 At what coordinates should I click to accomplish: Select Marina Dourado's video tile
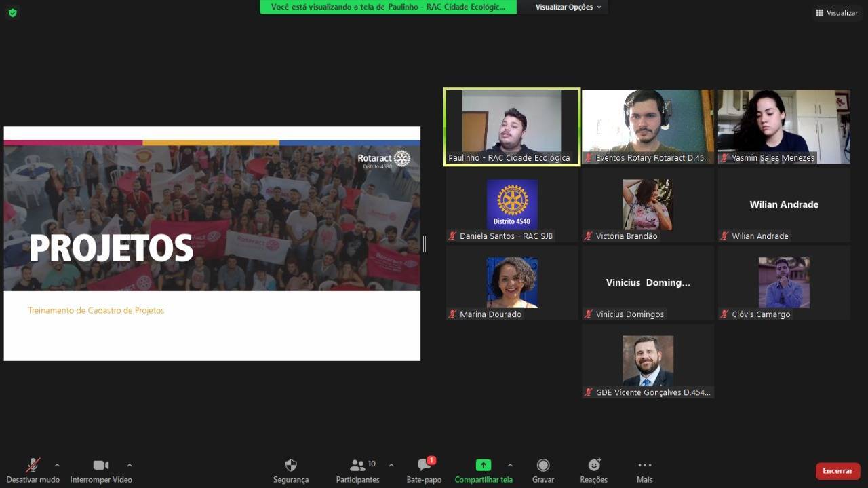512,283
